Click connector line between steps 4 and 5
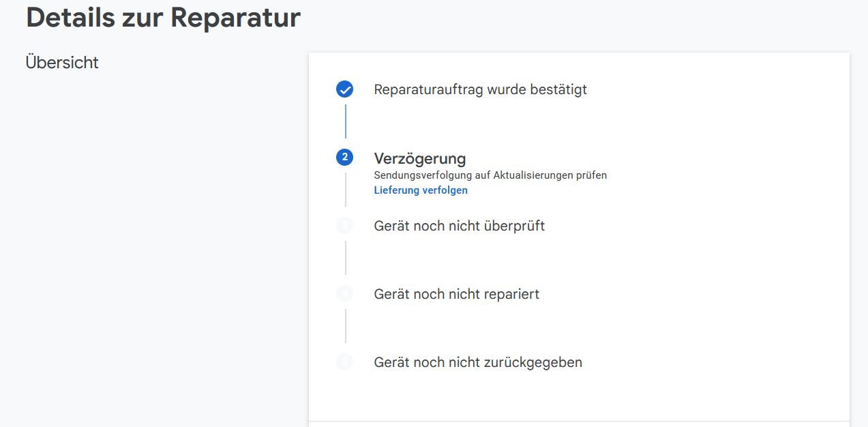 tap(345, 326)
